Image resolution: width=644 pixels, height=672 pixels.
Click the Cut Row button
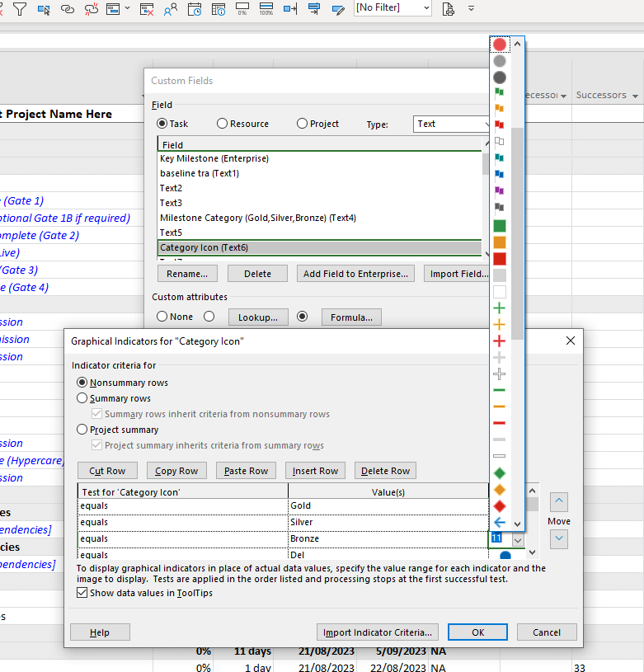coord(107,471)
